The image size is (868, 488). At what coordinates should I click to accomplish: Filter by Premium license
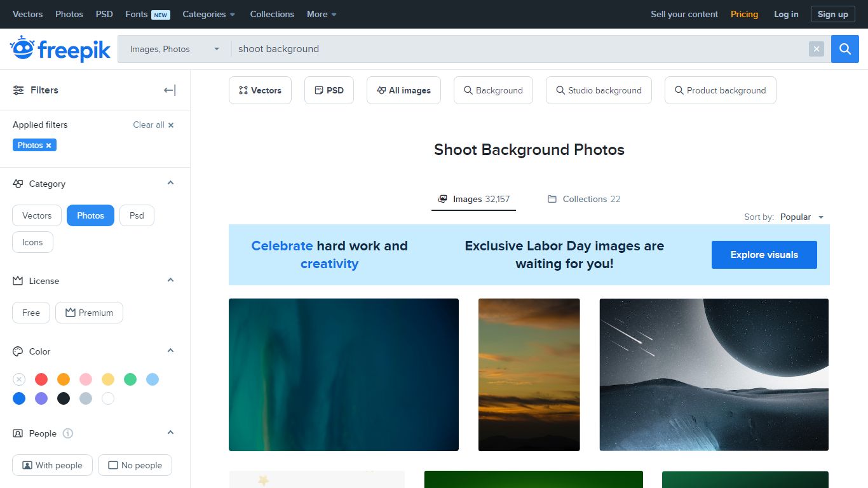(x=89, y=313)
